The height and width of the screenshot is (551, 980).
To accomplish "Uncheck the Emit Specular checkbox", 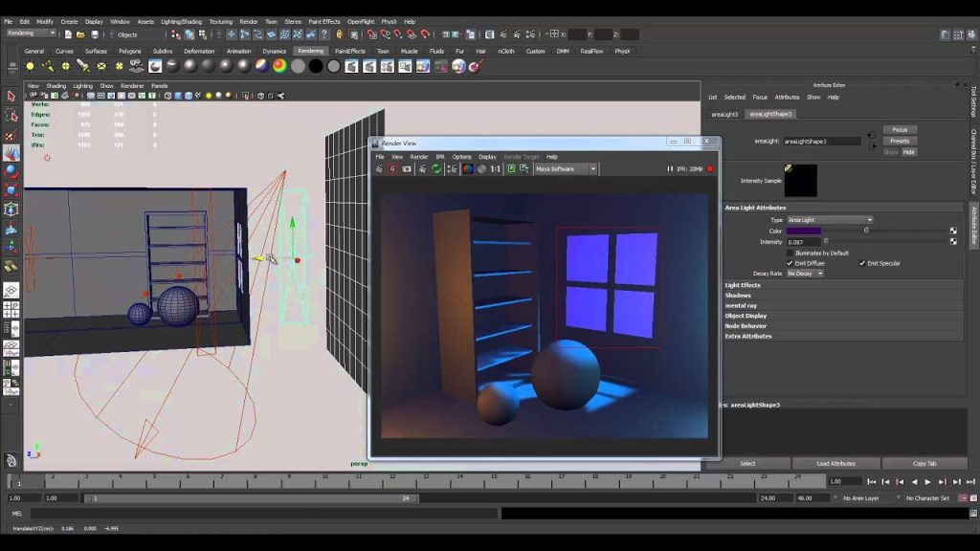I will 862,263.
